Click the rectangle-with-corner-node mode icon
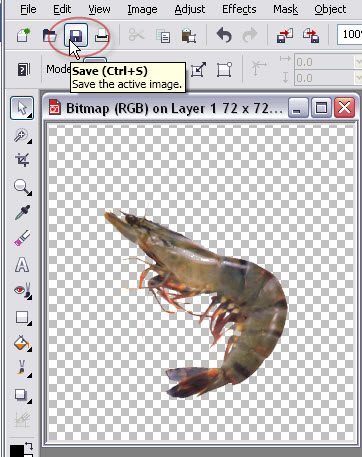Viewport: 362px width, 457px height. 224,70
